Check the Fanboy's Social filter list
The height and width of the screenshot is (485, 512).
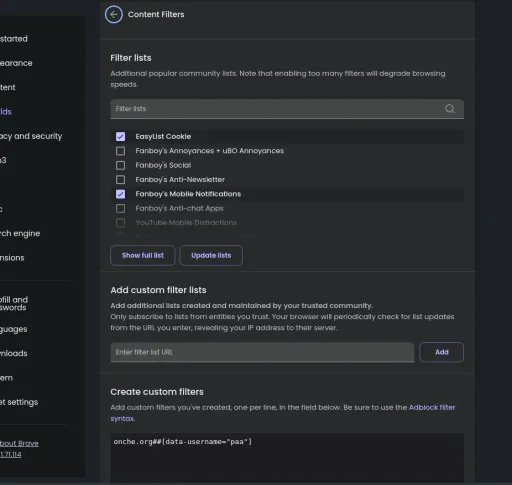pyautogui.click(x=120, y=165)
